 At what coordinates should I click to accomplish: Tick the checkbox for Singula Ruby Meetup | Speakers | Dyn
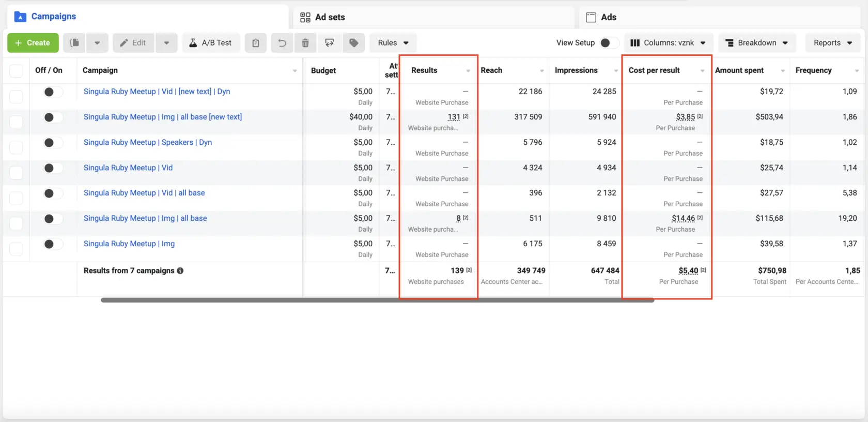click(x=17, y=147)
